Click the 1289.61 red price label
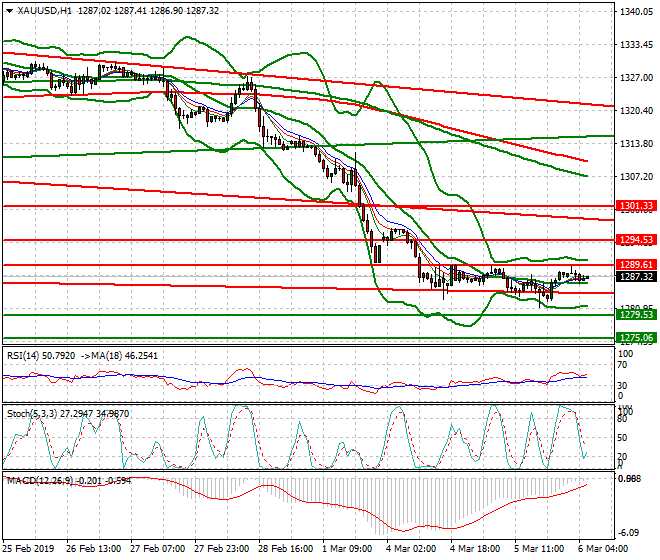The width and height of the screenshot is (660, 560). (x=636, y=264)
